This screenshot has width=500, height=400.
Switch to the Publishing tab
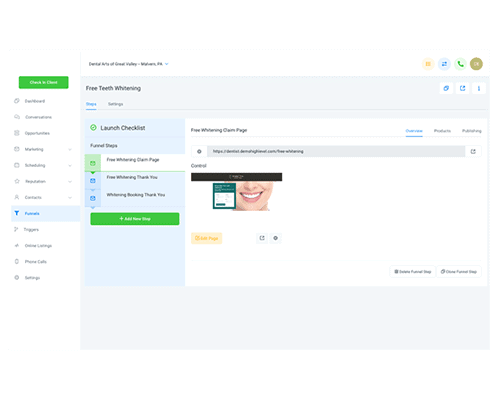click(x=471, y=131)
